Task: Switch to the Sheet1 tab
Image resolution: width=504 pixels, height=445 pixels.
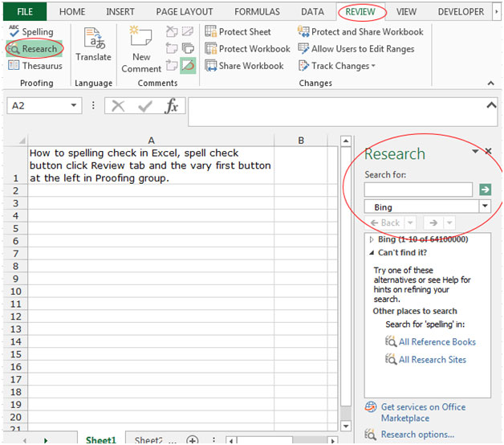Action: tap(100, 439)
